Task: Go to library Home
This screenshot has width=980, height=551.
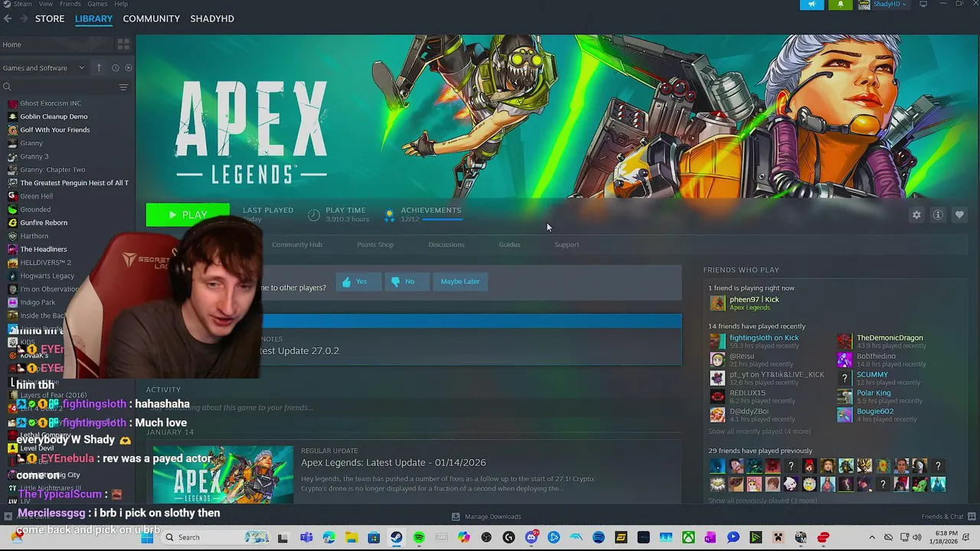Action: coord(55,44)
